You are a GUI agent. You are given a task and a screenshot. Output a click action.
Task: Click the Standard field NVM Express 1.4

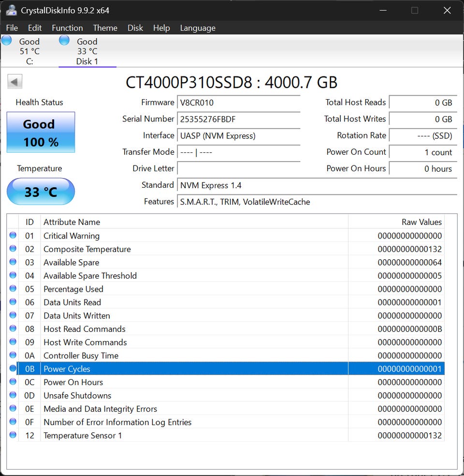(317, 185)
